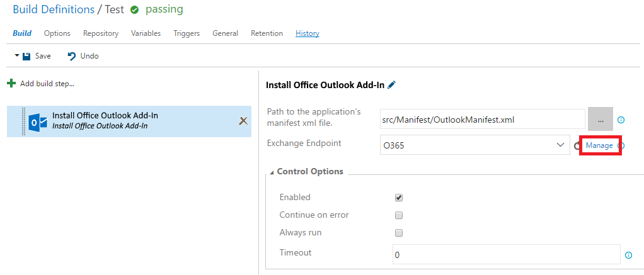Save the build definition
The height and width of the screenshot is (275, 644).
coord(37,56)
